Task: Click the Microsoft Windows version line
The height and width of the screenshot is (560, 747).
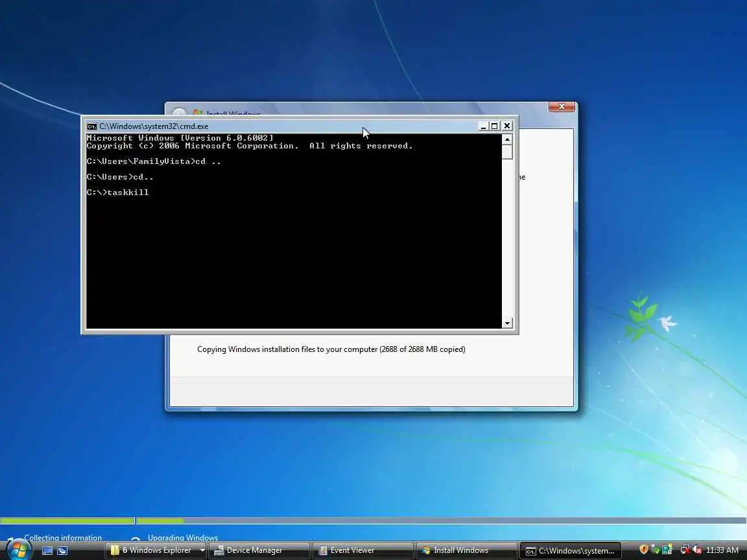Action: tap(180, 138)
